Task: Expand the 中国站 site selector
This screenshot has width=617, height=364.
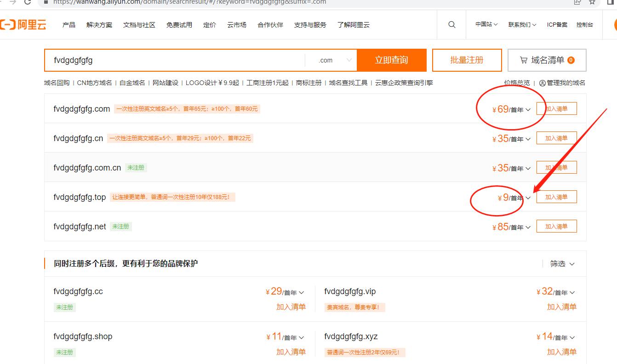Action: click(486, 24)
